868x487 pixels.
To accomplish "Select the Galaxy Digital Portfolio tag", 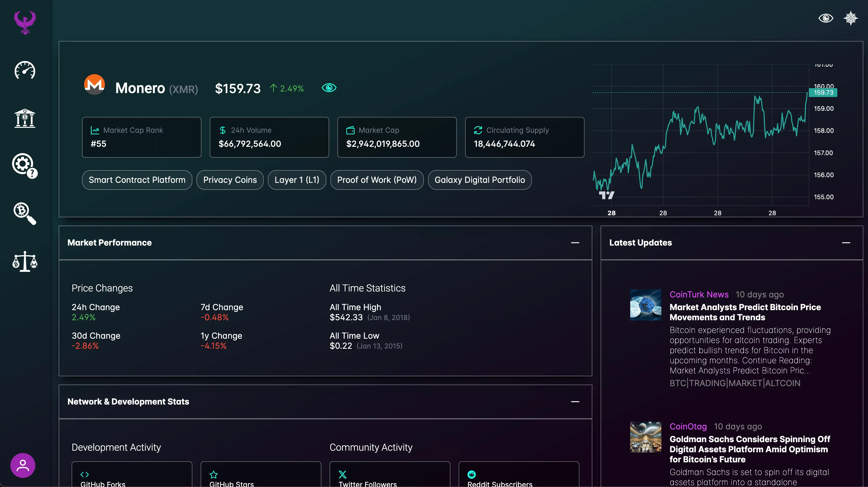I will click(x=480, y=180).
